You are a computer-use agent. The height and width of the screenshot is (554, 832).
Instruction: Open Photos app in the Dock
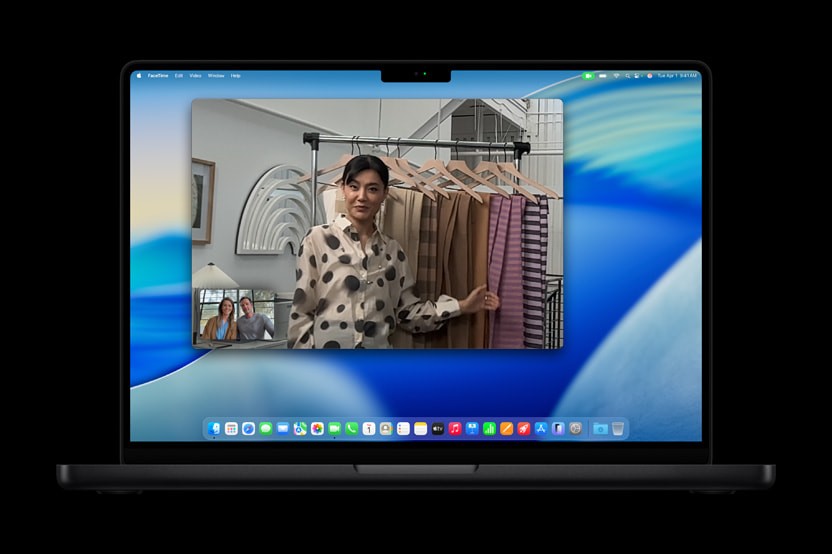(x=317, y=429)
